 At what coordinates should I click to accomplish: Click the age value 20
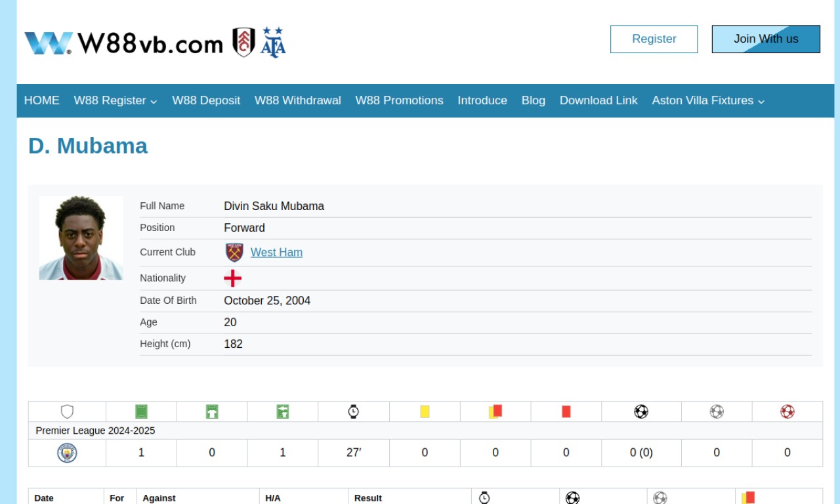pos(230,322)
